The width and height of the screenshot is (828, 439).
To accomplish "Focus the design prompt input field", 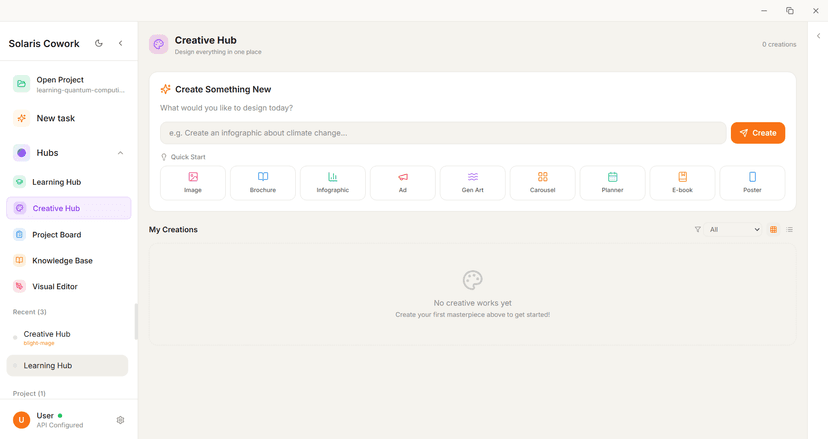I will [443, 133].
